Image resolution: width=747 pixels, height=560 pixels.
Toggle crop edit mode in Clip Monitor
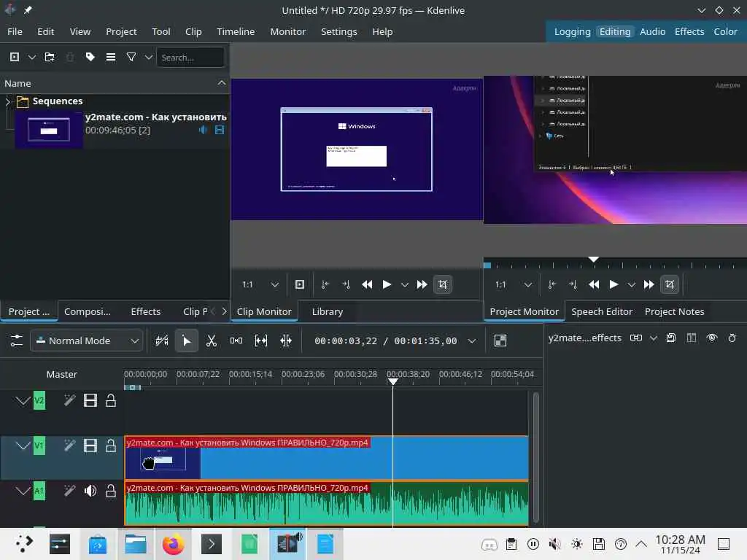coord(443,284)
